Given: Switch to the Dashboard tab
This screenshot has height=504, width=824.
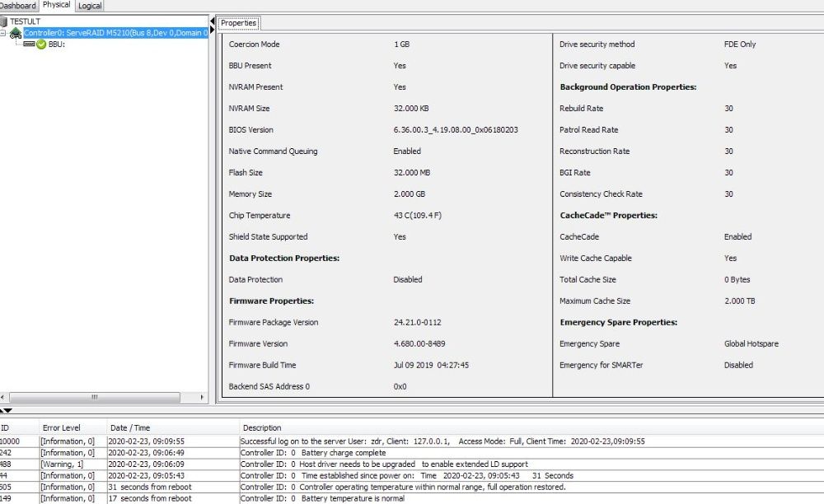Looking at the screenshot, I should click(x=18, y=6).
